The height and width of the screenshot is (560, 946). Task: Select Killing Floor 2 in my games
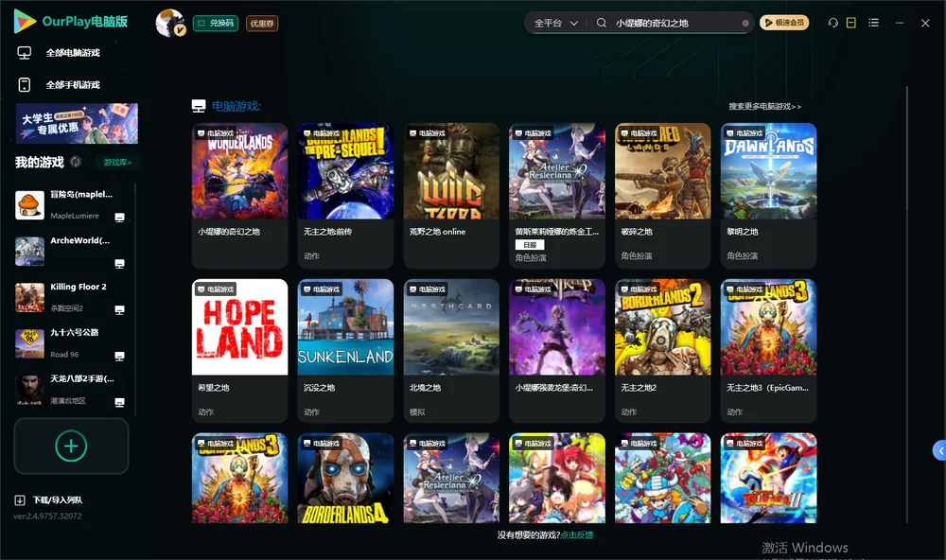coord(71,297)
